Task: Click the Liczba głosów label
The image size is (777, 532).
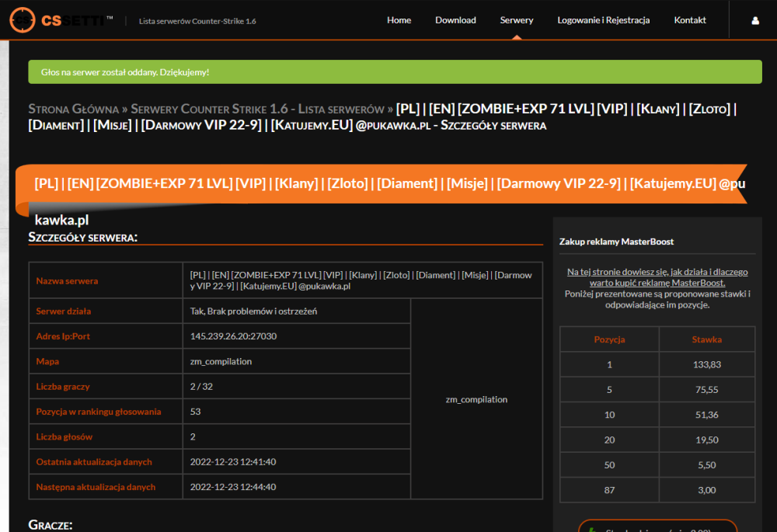Action: [x=64, y=437]
